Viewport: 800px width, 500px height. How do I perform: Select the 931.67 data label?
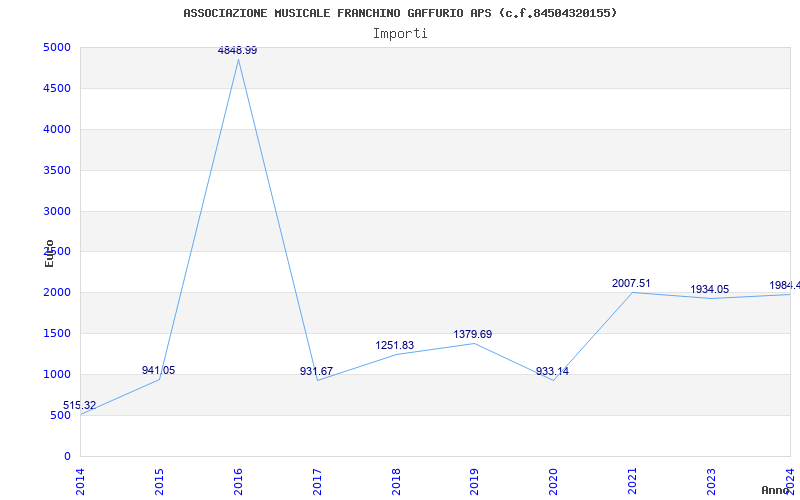click(316, 371)
